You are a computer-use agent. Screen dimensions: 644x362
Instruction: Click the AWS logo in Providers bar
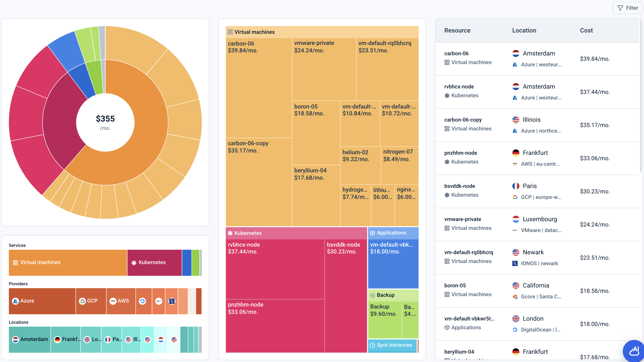tap(113, 301)
